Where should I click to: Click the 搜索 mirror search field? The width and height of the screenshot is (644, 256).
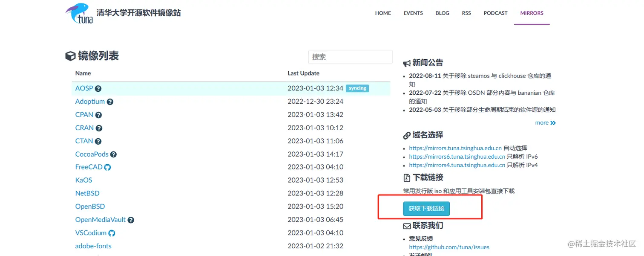(x=350, y=57)
